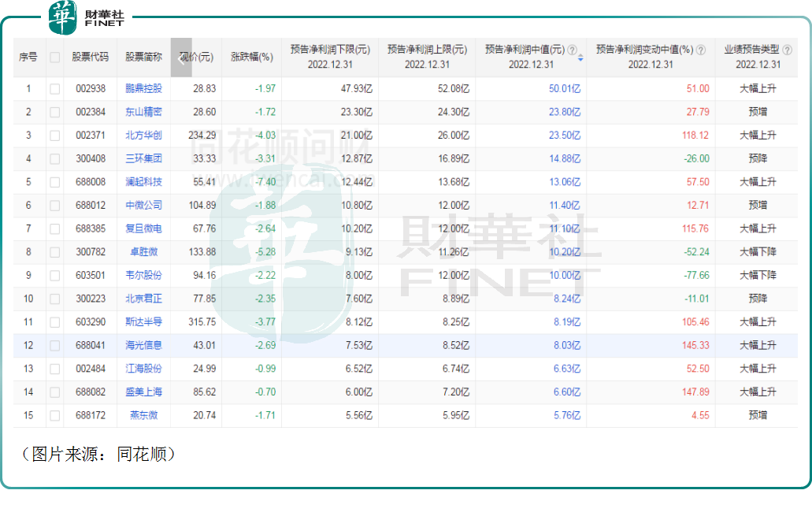Check the box for 中微公司 row
The height and width of the screenshot is (505, 812).
[x=55, y=206]
